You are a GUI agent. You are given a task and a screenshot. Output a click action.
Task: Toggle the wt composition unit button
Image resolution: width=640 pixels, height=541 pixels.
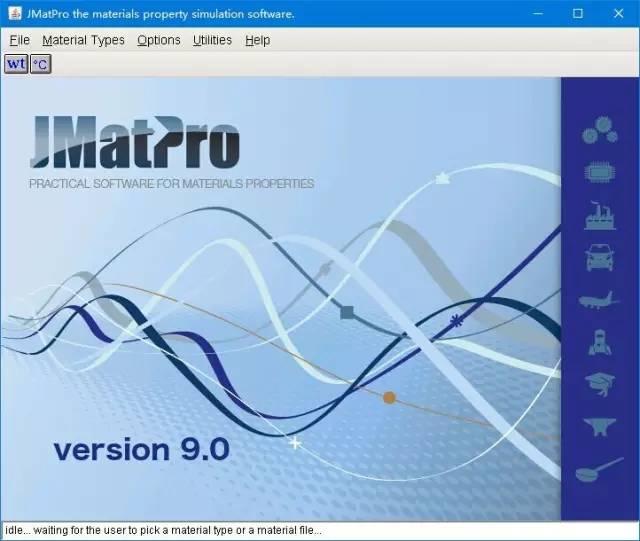click(x=16, y=64)
